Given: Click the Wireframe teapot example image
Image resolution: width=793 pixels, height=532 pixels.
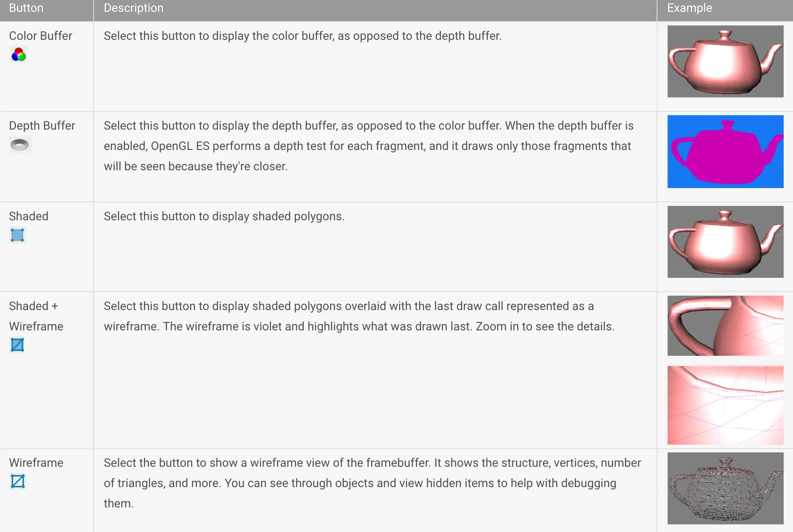Looking at the screenshot, I should click(725, 488).
